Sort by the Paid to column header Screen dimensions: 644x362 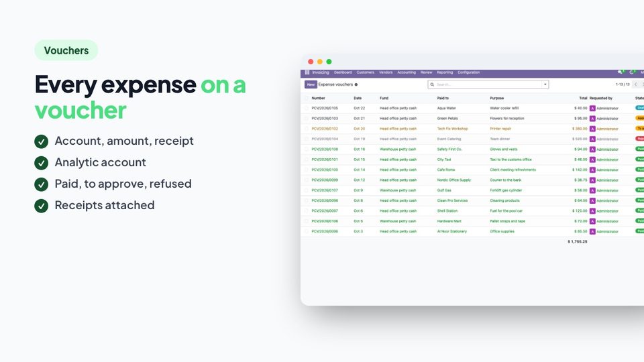point(443,98)
